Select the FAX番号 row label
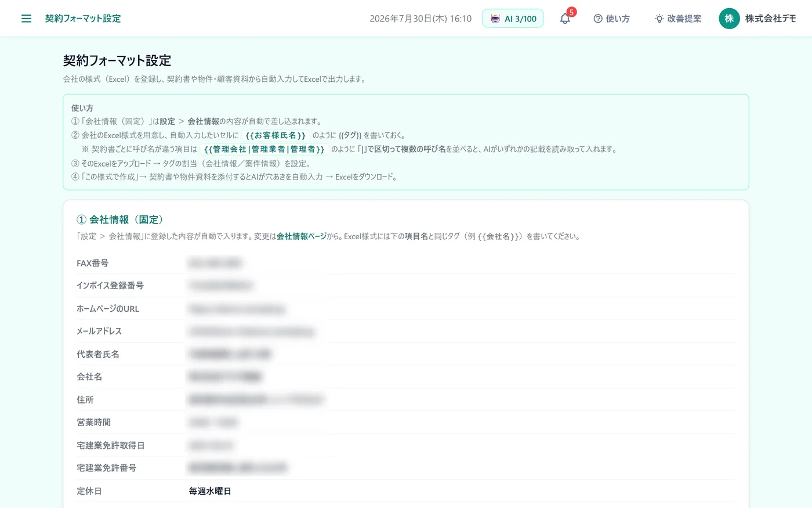 pos(92,263)
